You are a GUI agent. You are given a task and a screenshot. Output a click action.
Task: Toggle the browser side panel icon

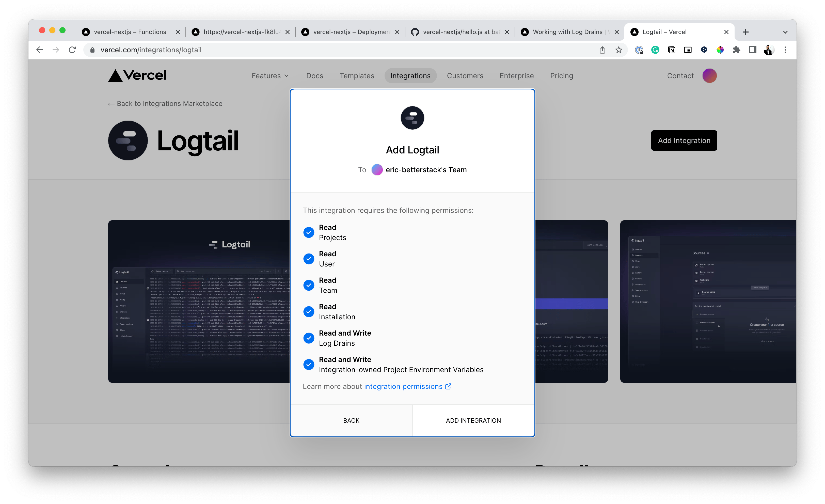click(x=753, y=50)
